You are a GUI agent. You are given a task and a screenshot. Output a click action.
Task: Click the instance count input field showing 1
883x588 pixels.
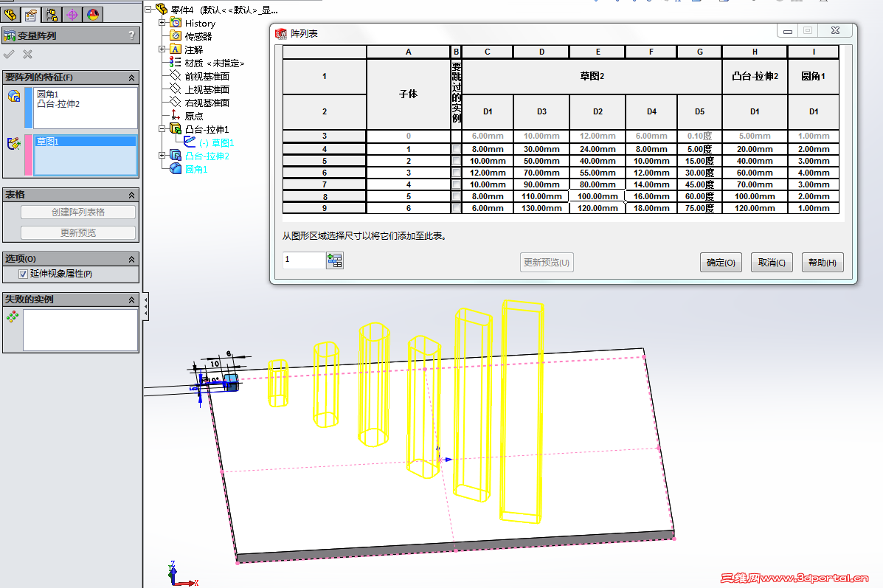click(303, 260)
